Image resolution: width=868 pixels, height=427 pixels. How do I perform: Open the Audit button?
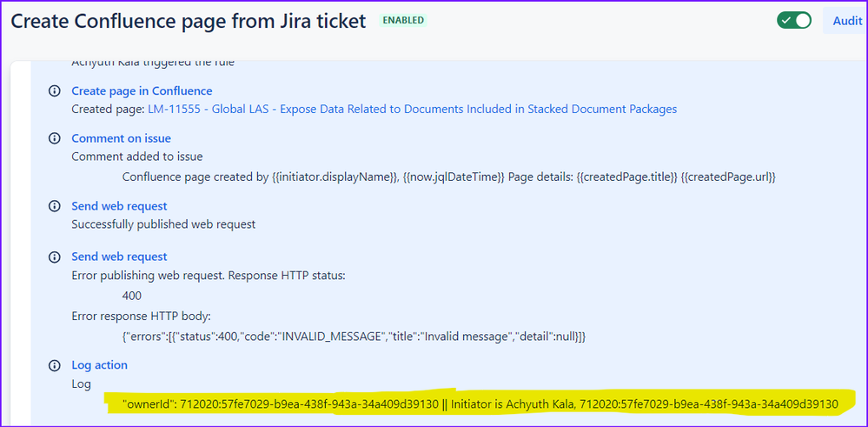(846, 21)
